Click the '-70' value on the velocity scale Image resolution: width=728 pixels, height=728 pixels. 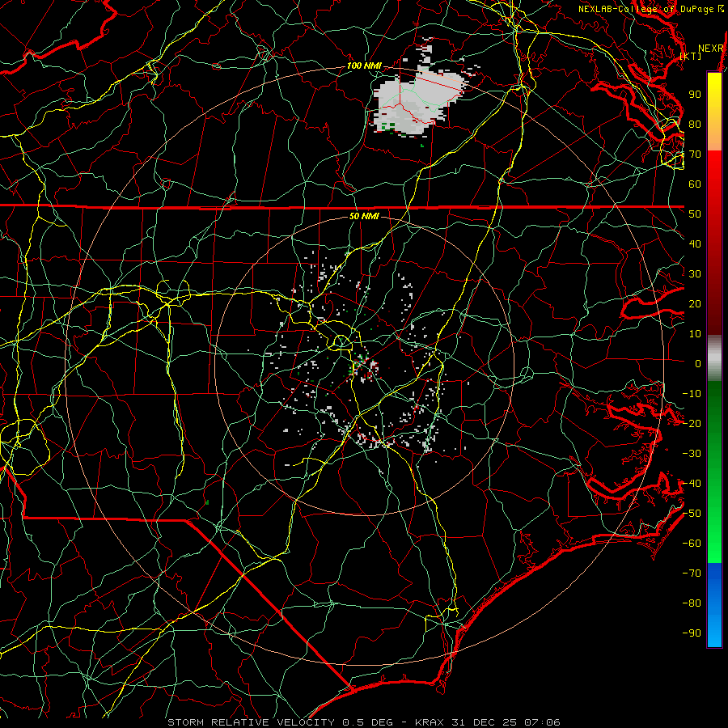692,574
